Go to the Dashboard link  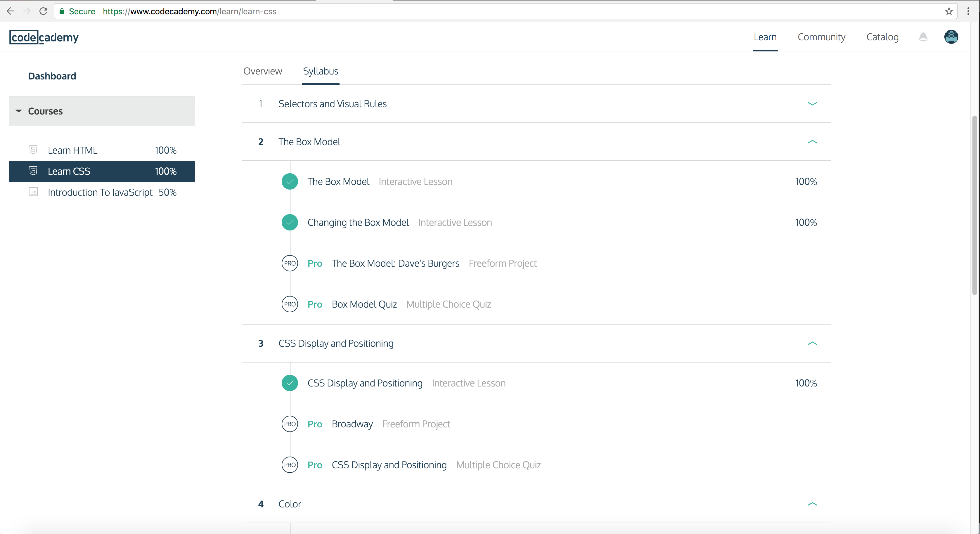52,76
